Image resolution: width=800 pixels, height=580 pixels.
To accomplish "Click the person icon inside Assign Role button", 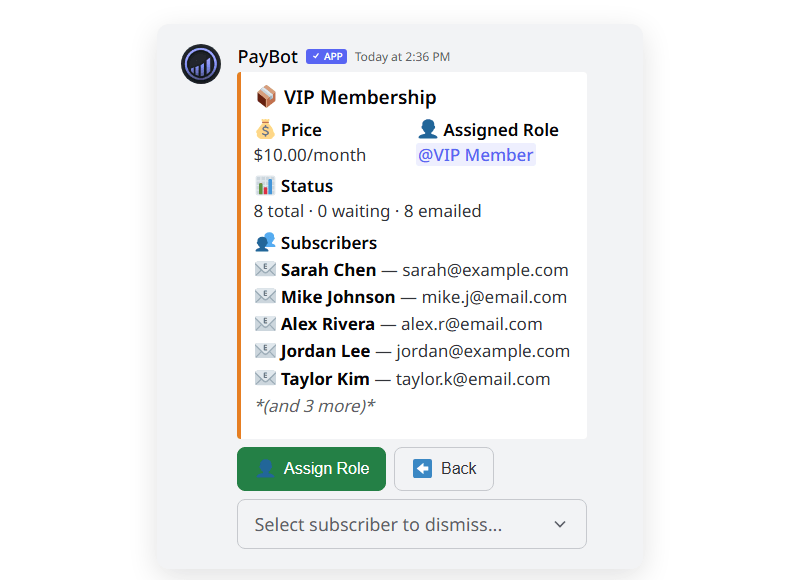I will tap(264, 468).
